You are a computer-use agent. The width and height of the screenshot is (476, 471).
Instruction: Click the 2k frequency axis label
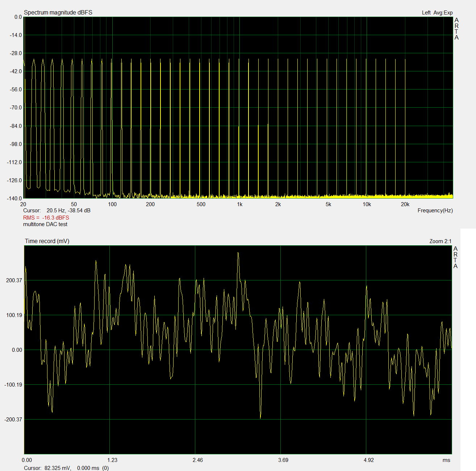278,204
